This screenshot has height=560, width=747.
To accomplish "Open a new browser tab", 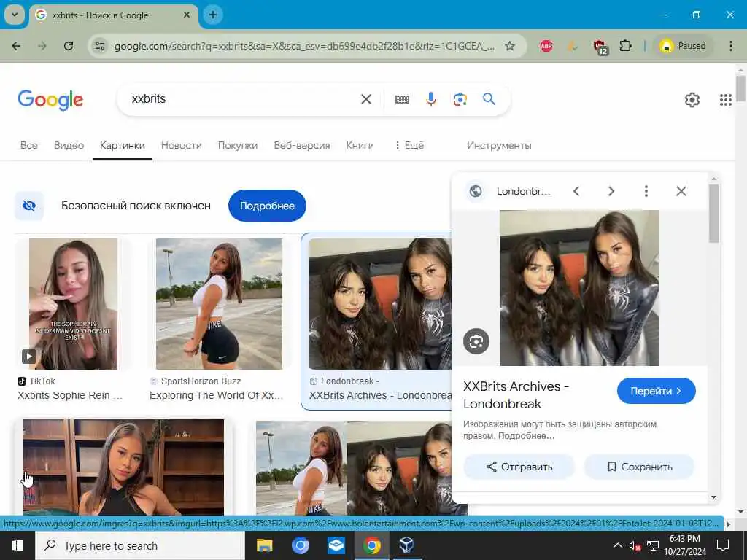I will [x=213, y=15].
